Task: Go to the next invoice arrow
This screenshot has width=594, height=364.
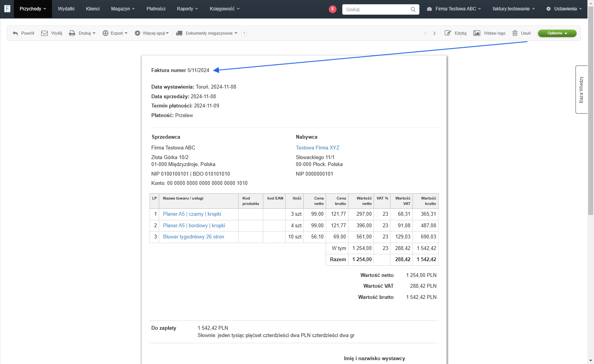Action: click(x=434, y=34)
